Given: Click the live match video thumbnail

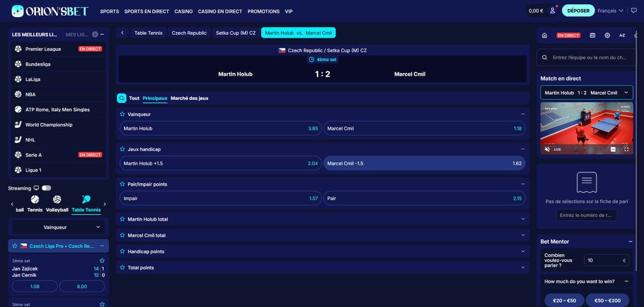Looking at the screenshot, I should [x=587, y=129].
